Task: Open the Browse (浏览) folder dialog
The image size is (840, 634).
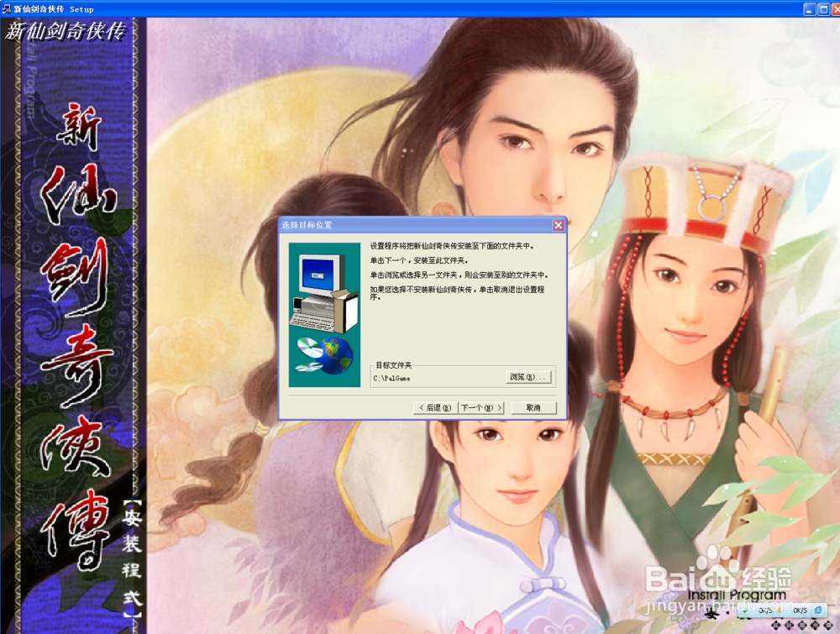Action: 528,378
